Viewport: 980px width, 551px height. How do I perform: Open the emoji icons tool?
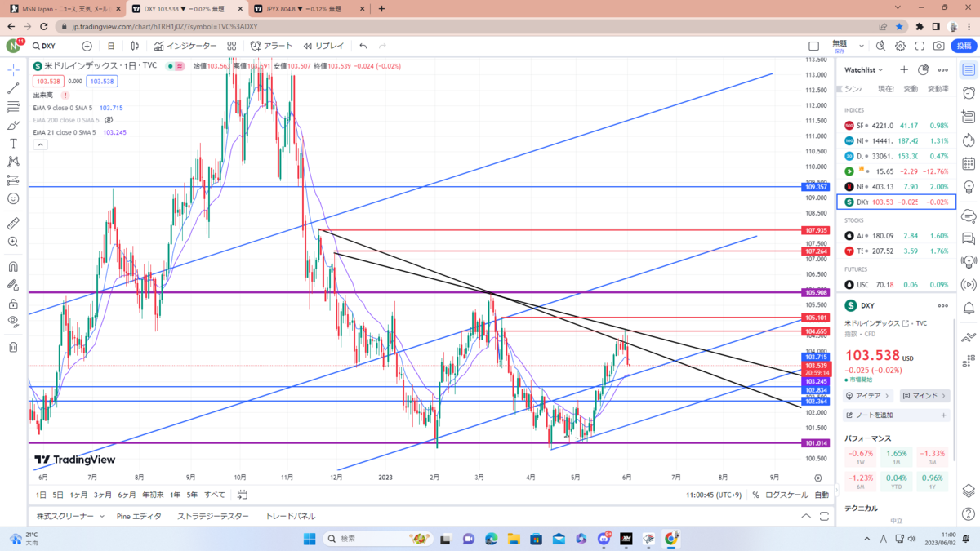[x=13, y=198]
